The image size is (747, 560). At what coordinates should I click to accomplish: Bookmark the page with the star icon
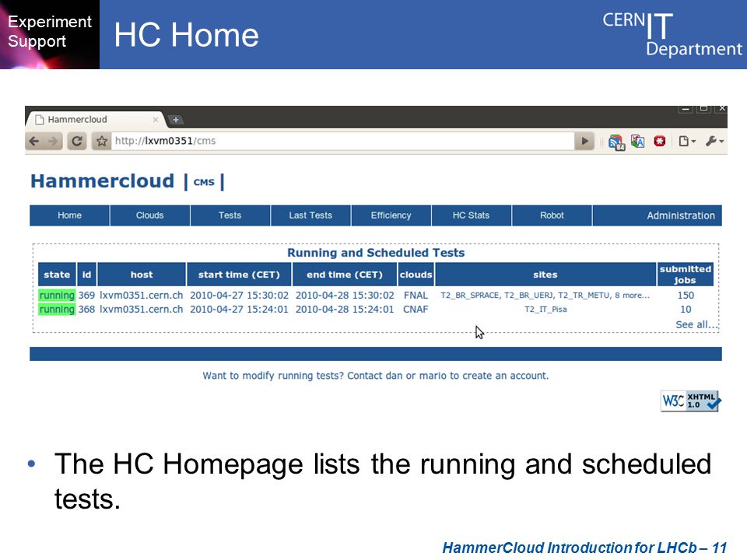[101, 141]
